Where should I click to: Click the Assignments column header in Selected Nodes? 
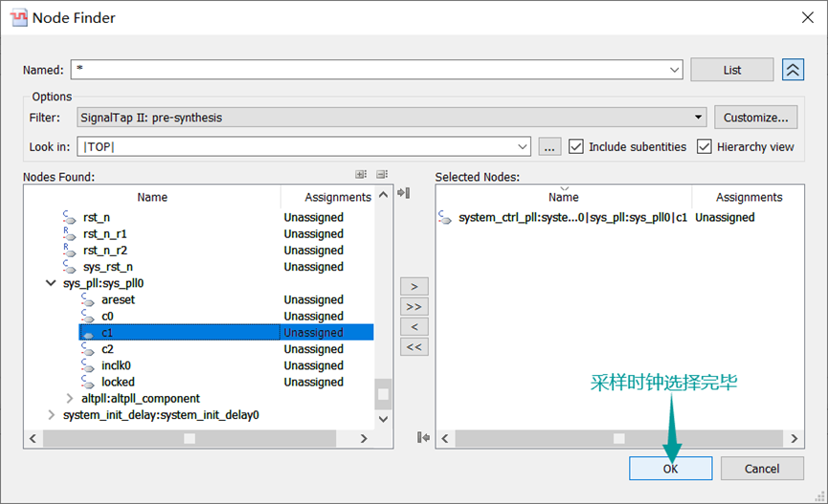pyautogui.click(x=749, y=197)
